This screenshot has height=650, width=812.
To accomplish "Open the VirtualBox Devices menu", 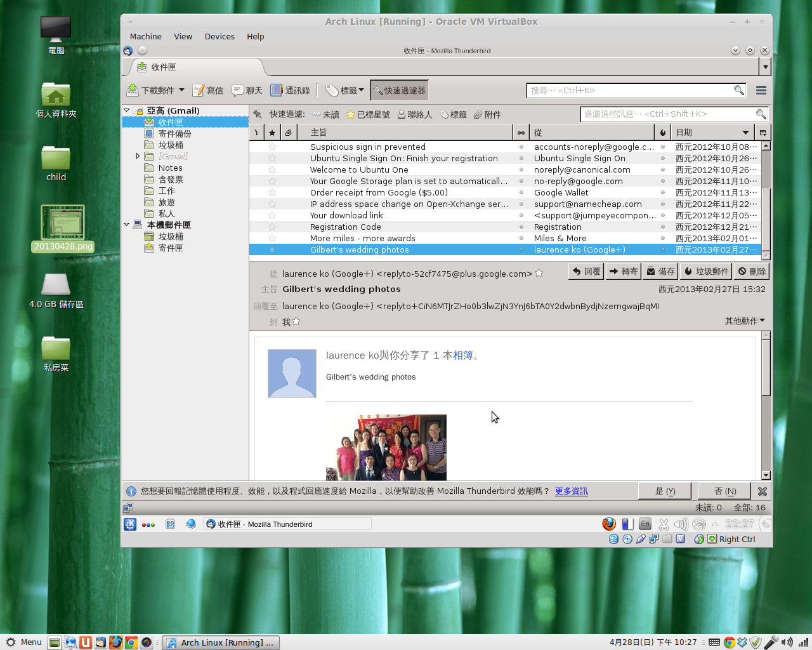I will point(219,37).
